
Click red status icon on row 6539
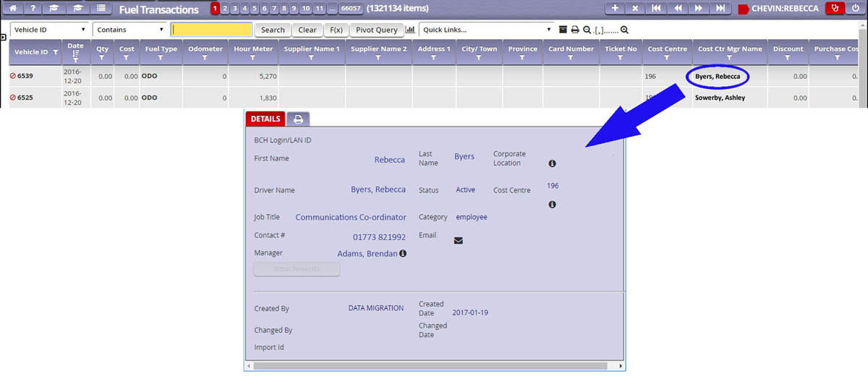coord(12,76)
